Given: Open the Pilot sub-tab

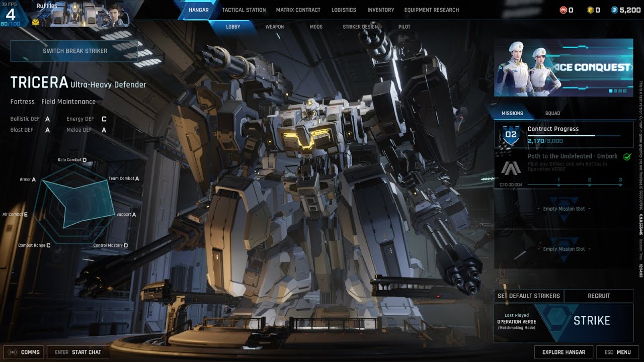Looking at the screenshot, I should tap(405, 27).
